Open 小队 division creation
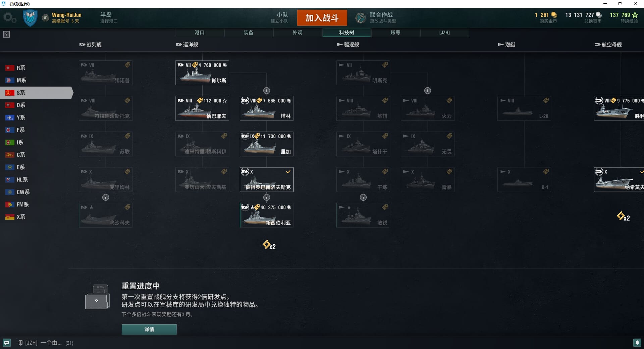The image size is (644, 349). tap(279, 17)
